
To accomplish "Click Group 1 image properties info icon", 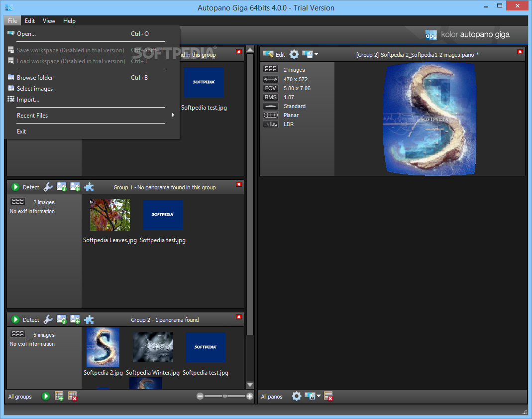I will 61,187.
